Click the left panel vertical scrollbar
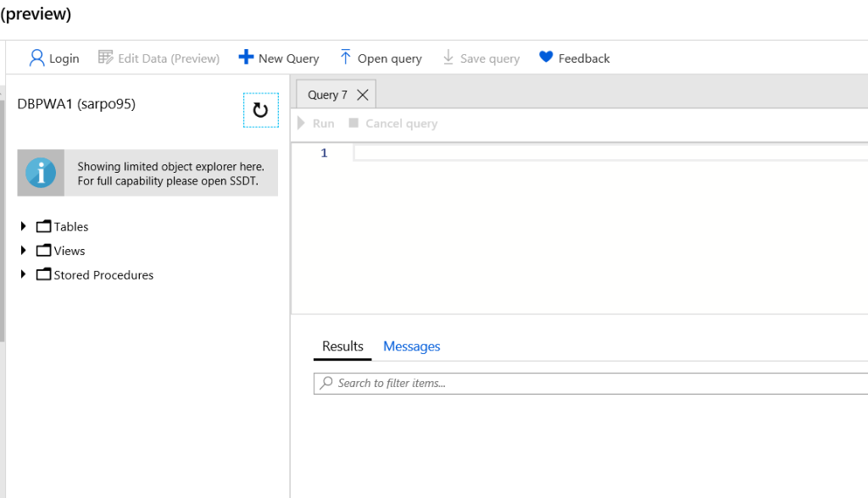Viewport: 868px width, 498px height. (3, 221)
